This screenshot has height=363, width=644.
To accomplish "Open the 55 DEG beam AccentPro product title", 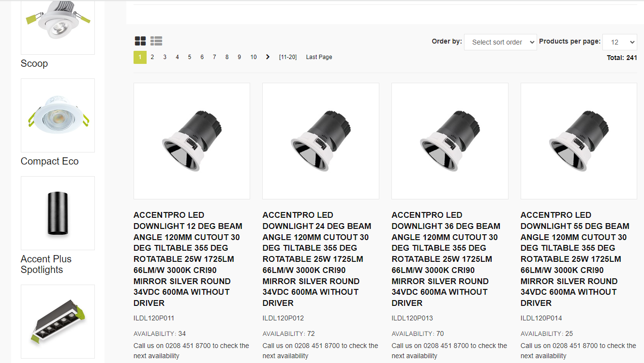I will pos(575,259).
